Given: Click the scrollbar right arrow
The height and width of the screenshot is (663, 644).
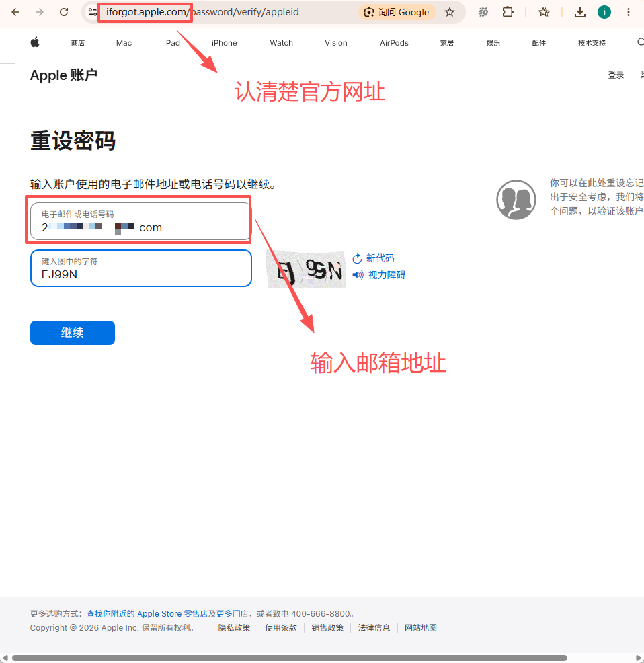Looking at the screenshot, I should [639, 658].
